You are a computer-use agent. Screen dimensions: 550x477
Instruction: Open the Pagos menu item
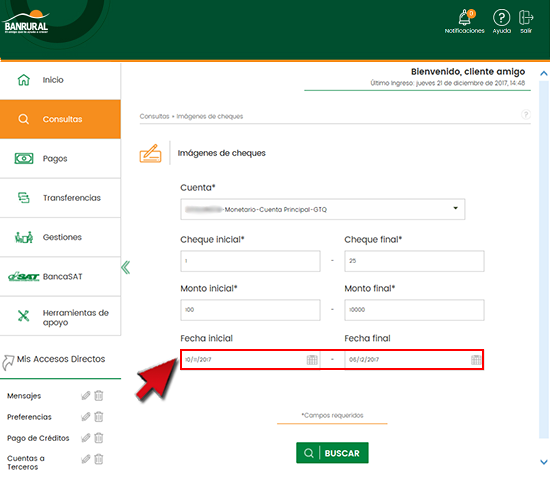tap(60, 159)
